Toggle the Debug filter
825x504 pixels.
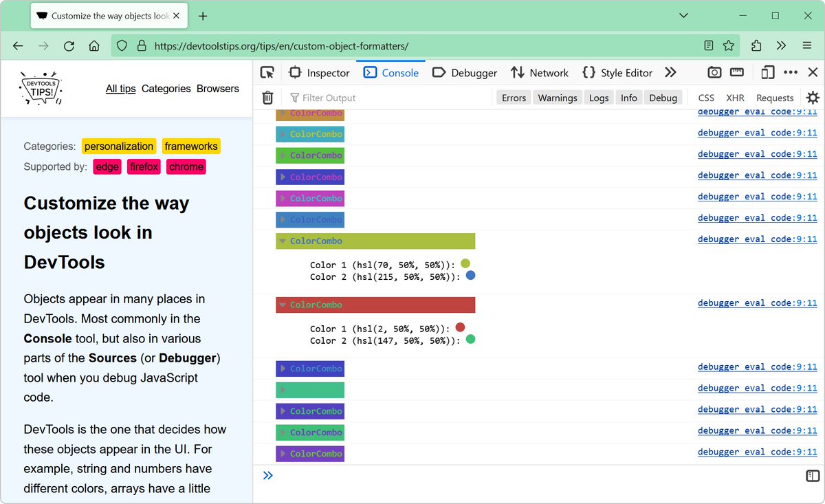[x=663, y=98]
